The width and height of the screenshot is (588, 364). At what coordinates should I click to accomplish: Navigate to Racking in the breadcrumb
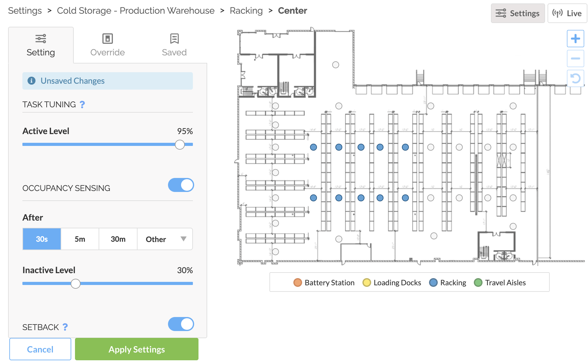[246, 11]
